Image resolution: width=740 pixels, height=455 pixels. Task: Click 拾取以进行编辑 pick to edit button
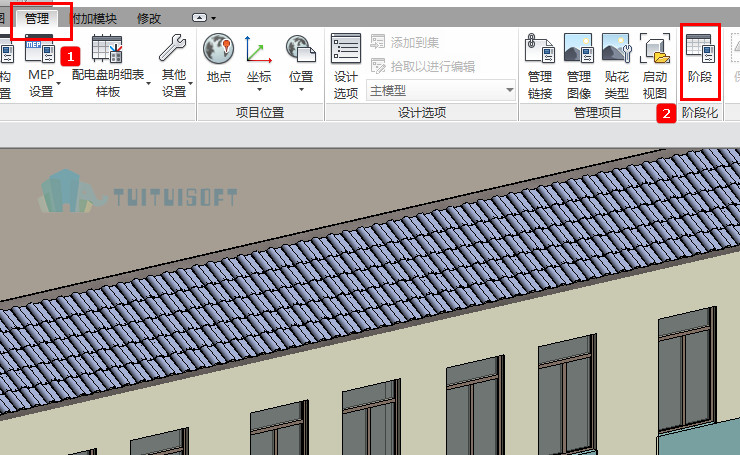pyautogui.click(x=423, y=66)
